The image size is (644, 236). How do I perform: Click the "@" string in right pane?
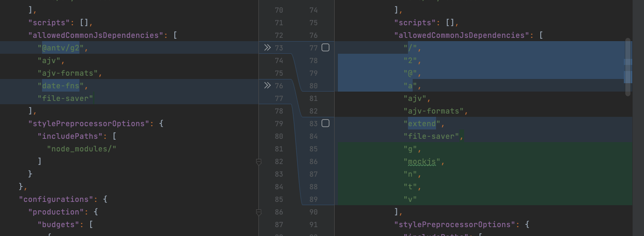click(x=410, y=73)
